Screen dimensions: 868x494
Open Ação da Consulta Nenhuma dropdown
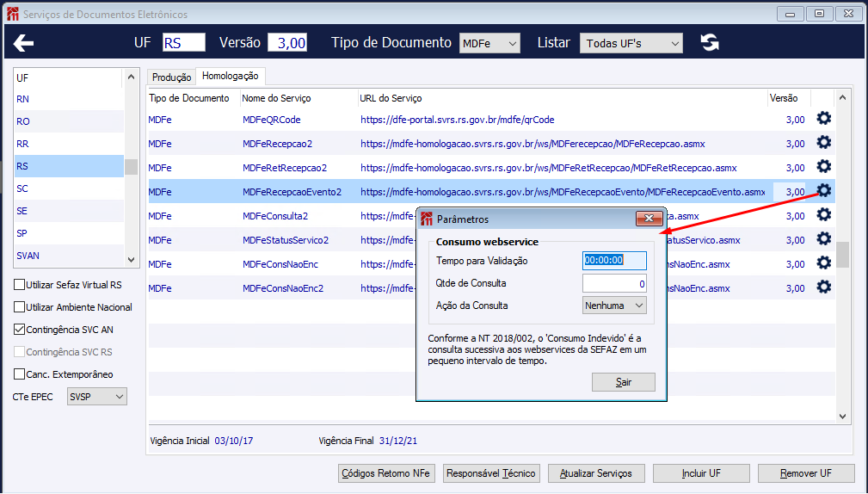[x=614, y=306]
